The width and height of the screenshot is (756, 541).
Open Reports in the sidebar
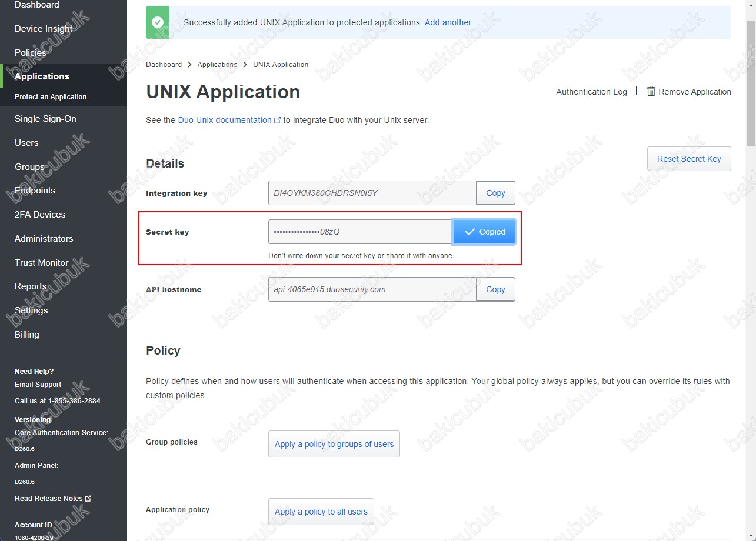[31, 286]
